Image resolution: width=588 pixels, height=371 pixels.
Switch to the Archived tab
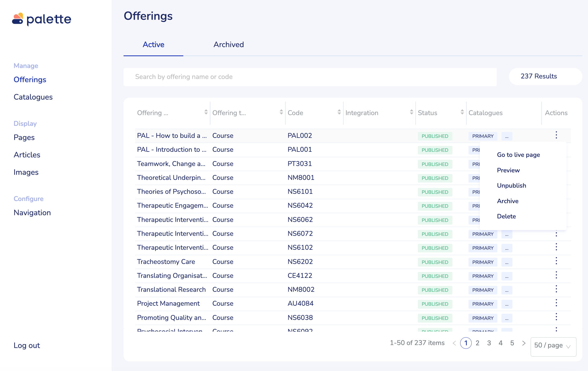tap(229, 44)
